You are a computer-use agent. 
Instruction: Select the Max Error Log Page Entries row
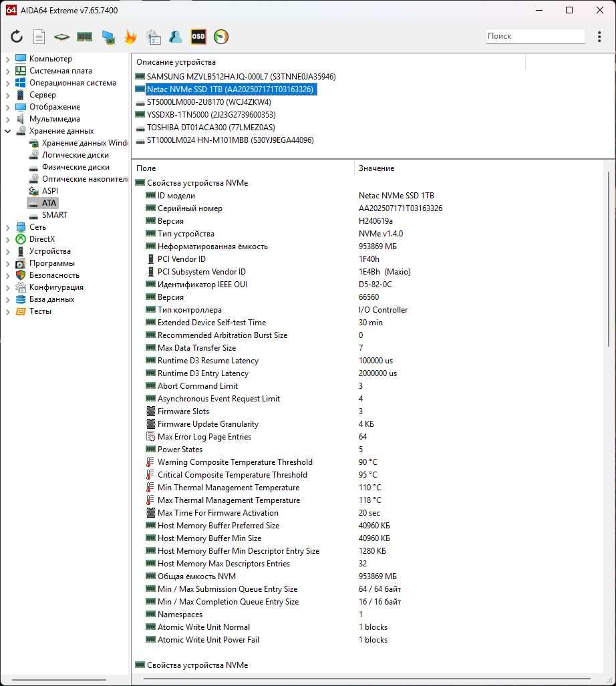tap(367, 437)
